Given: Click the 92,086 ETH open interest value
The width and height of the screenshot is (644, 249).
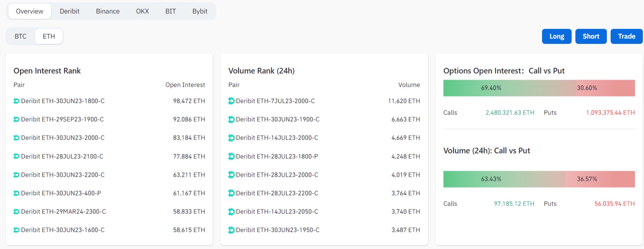Looking at the screenshot, I should (189, 119).
